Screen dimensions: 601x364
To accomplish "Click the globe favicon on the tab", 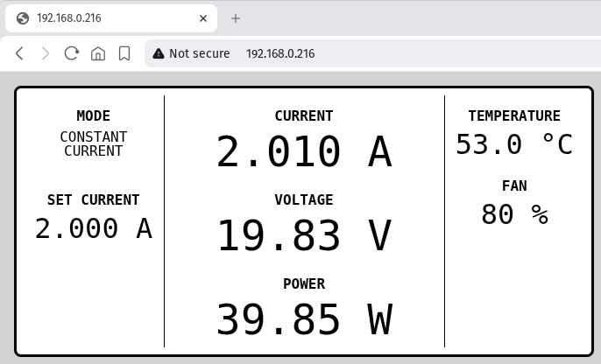I will pyautogui.click(x=23, y=18).
